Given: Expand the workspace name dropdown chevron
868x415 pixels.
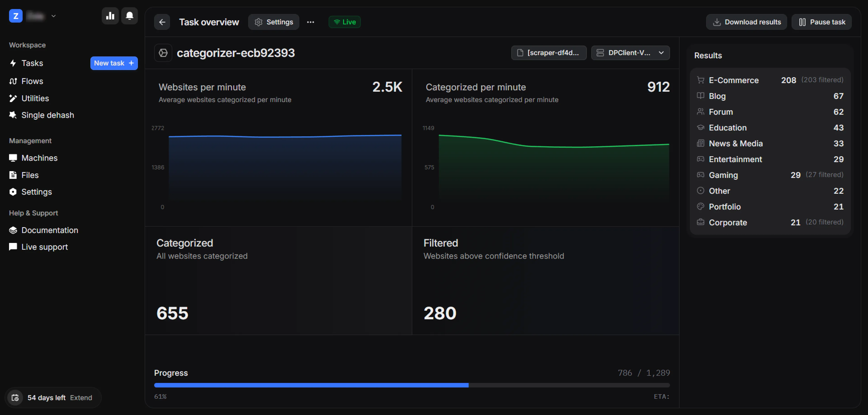Looking at the screenshot, I should click(54, 16).
